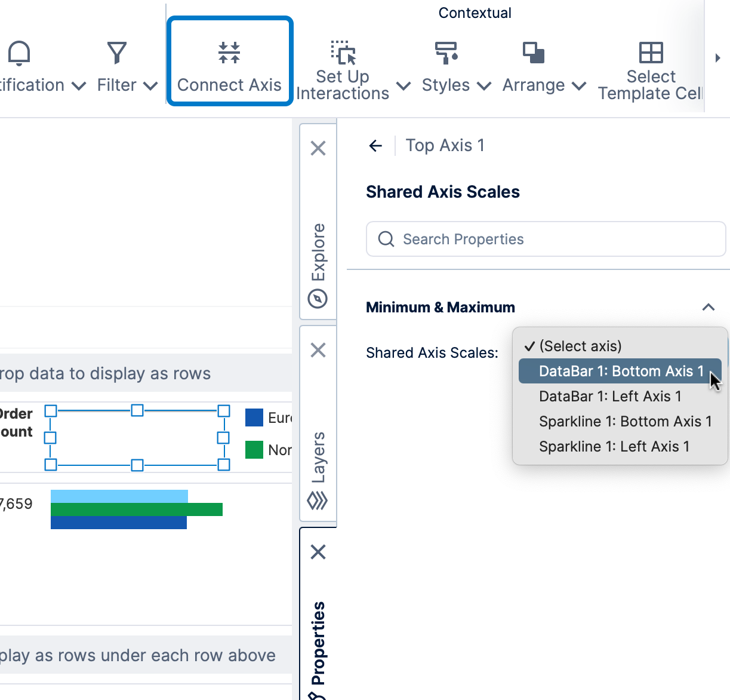Choose 'Sparkline 1: Left Axis 1' from the list
The image size is (730, 700).
pyautogui.click(x=614, y=446)
